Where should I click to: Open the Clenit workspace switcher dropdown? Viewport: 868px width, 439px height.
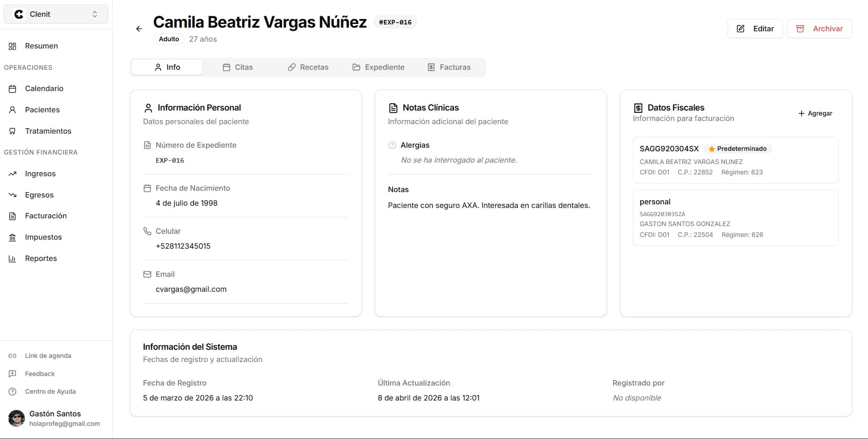pyautogui.click(x=56, y=14)
